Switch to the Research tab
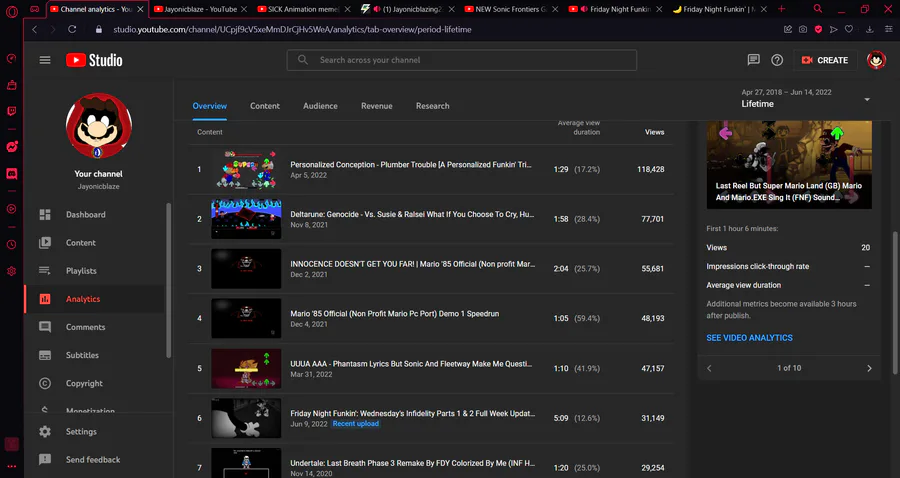The height and width of the screenshot is (478, 900). (432, 106)
